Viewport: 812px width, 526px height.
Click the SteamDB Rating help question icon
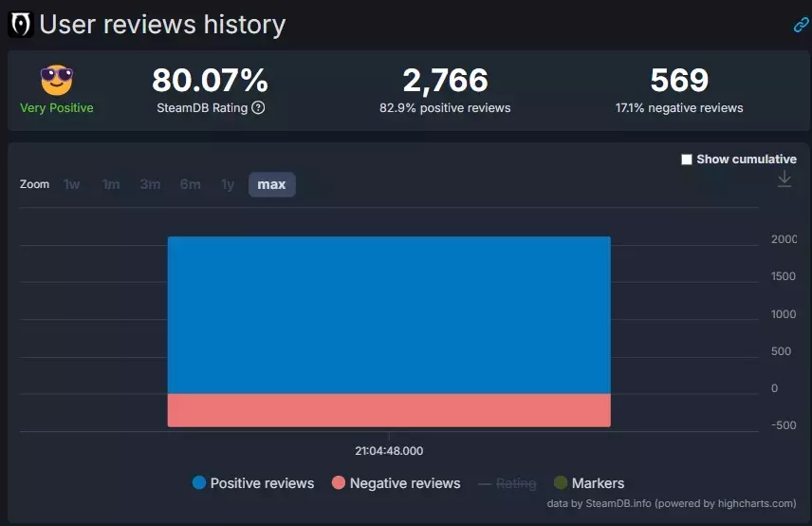pyautogui.click(x=258, y=108)
